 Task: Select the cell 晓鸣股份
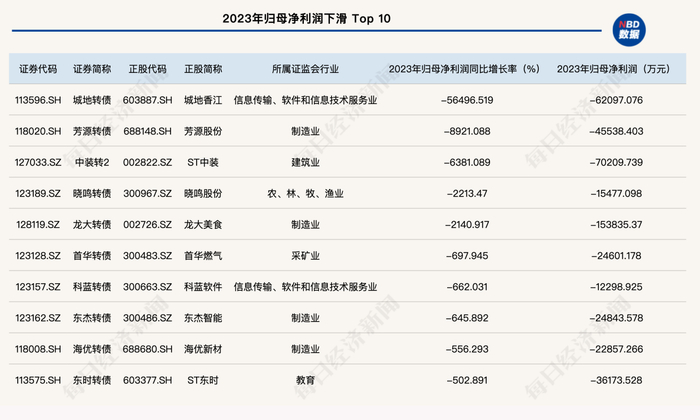[203, 194]
